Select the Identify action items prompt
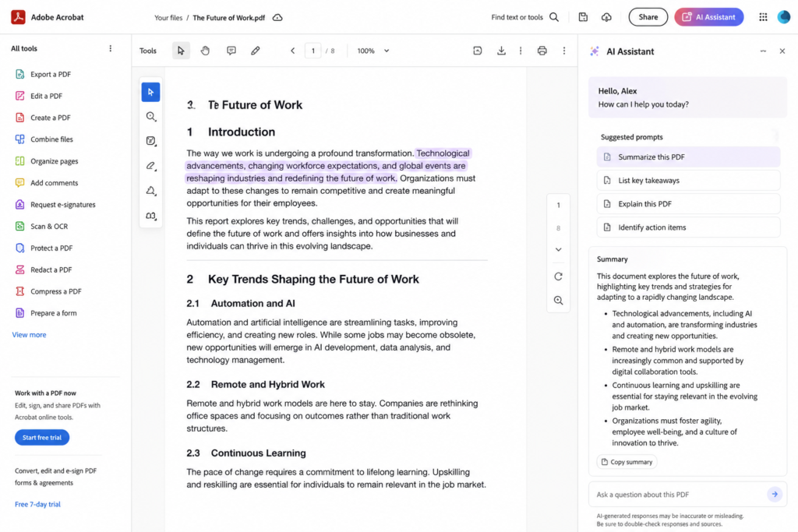 (688, 227)
